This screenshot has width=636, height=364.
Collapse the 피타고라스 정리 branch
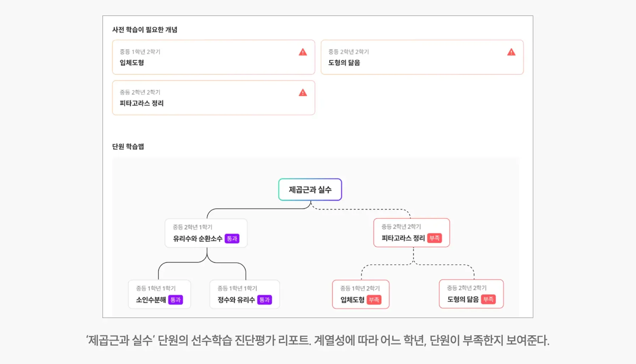coord(411,233)
